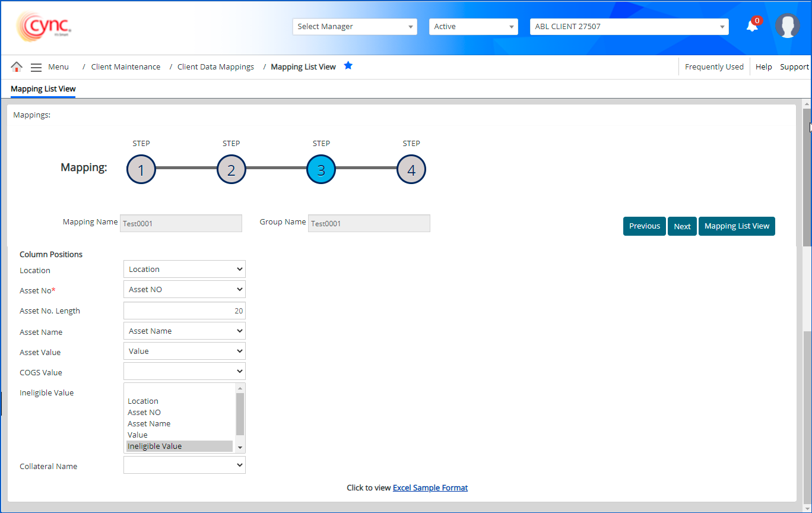The height and width of the screenshot is (513, 812).
Task: Expand the Select Manager dropdown
Action: tap(354, 27)
